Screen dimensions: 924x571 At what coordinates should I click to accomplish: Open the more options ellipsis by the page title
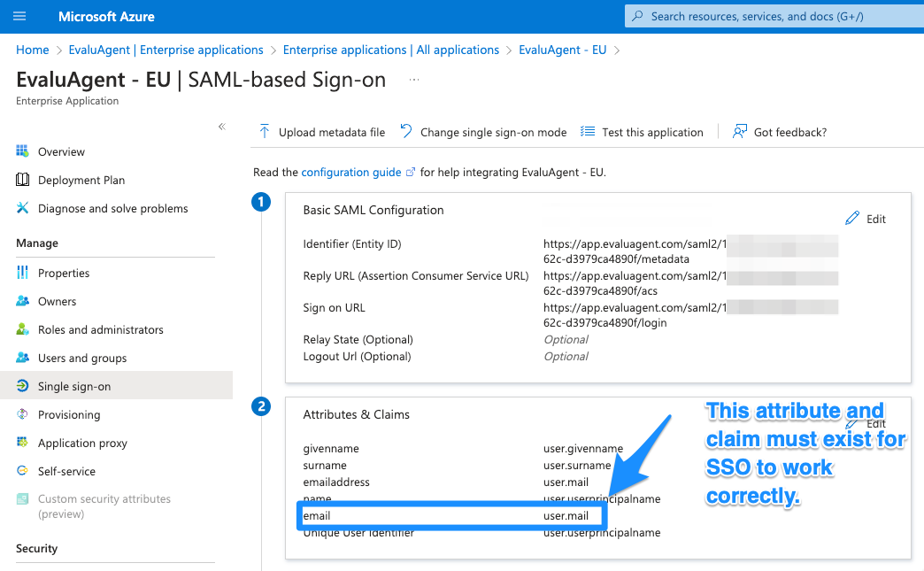point(414,80)
